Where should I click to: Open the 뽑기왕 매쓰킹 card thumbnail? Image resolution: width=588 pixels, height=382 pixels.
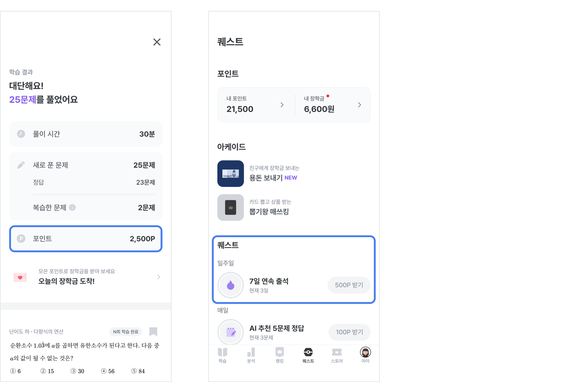[x=231, y=207]
